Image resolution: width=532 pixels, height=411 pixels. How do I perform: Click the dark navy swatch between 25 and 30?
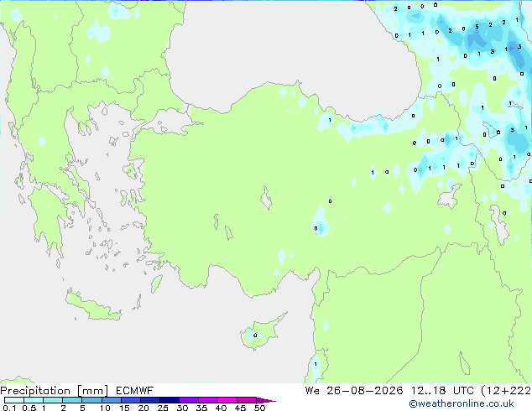point(169,400)
